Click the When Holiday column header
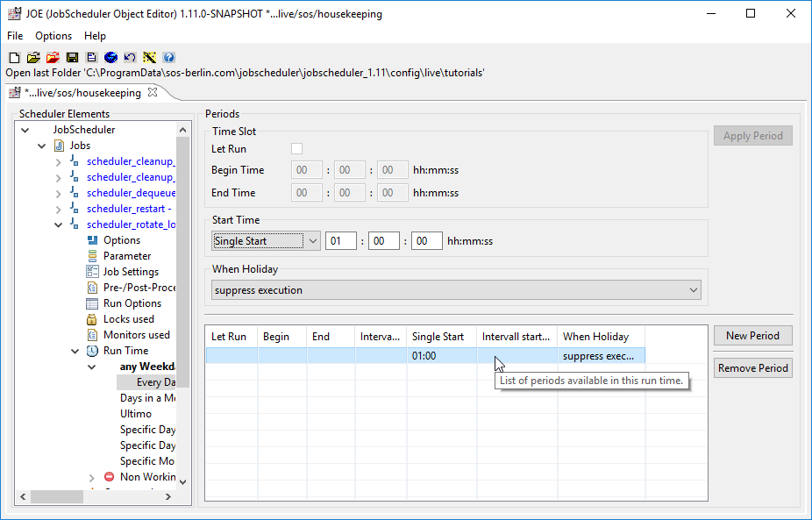The image size is (812, 520). click(x=601, y=337)
